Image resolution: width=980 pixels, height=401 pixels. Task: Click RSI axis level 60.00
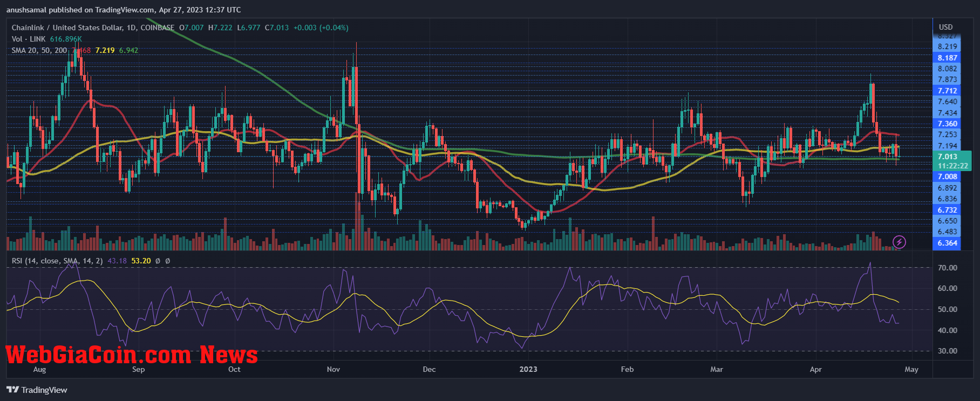(x=948, y=288)
